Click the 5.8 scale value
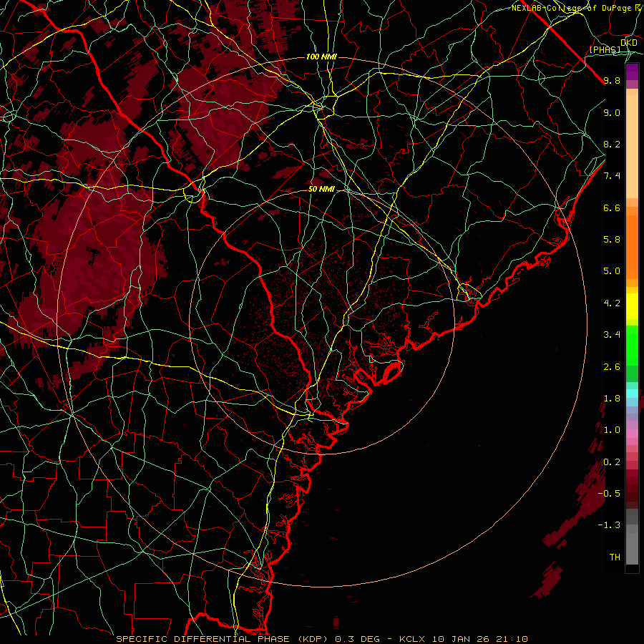The height and width of the screenshot is (644, 644). pyautogui.click(x=612, y=240)
